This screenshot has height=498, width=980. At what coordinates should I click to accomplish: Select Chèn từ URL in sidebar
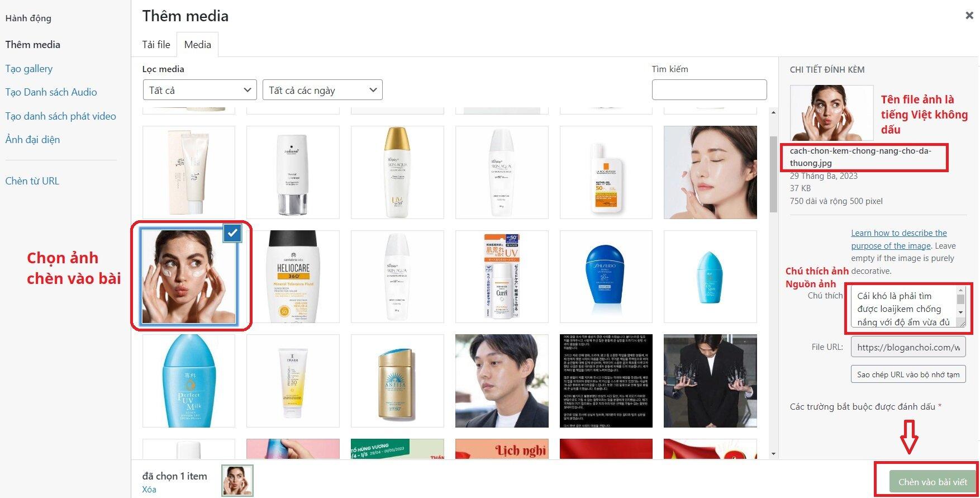tap(32, 181)
